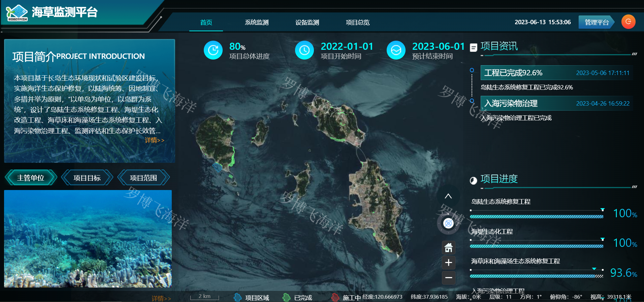The height and width of the screenshot is (302, 644).
Task: Click the 岛陆生态系统修复工程已完成92.6% text
Action: pyautogui.click(x=527, y=87)
